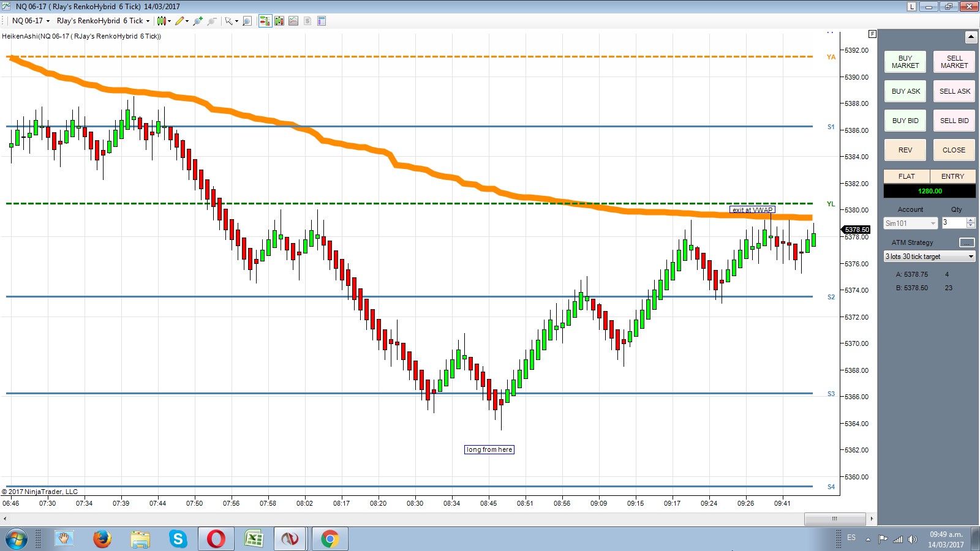980x551 pixels.
Task: Open the data series candlestick icon
Action: coord(279,21)
